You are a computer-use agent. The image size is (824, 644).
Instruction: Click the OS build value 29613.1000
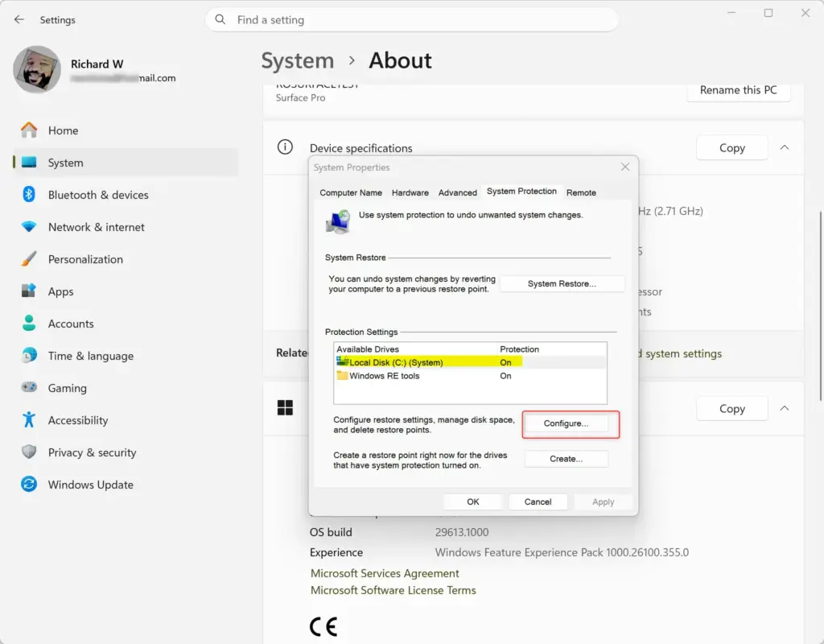461,532
